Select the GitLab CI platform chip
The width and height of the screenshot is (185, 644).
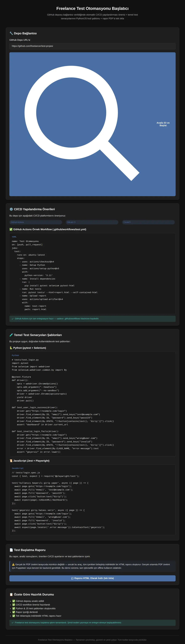[x=92, y=222]
